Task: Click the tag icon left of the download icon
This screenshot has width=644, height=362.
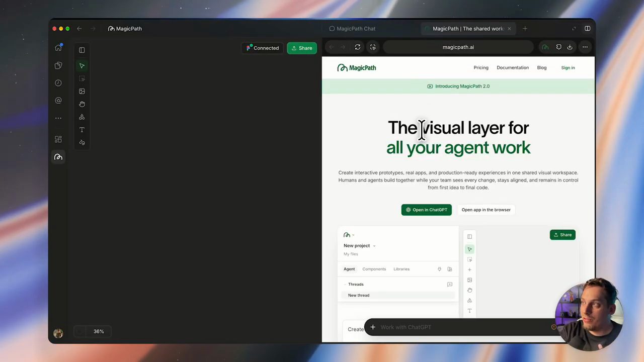Action: (558, 47)
